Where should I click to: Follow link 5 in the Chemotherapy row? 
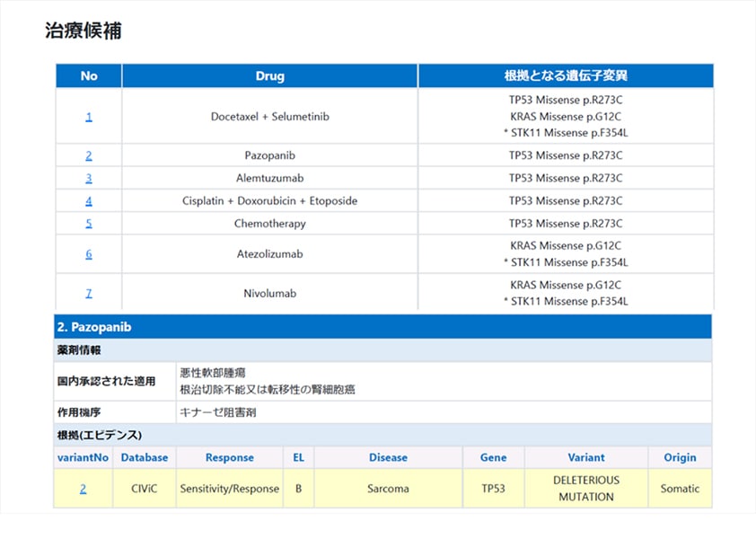click(89, 224)
